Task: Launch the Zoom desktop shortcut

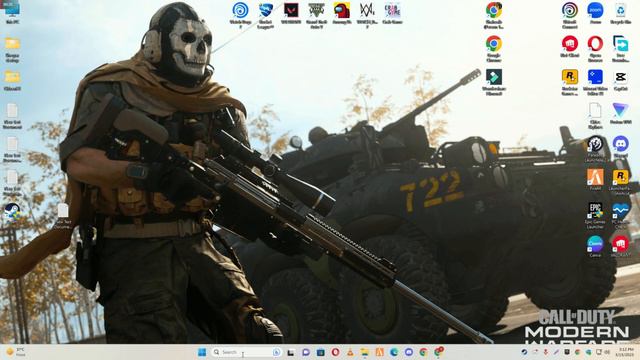Action: coord(595,13)
